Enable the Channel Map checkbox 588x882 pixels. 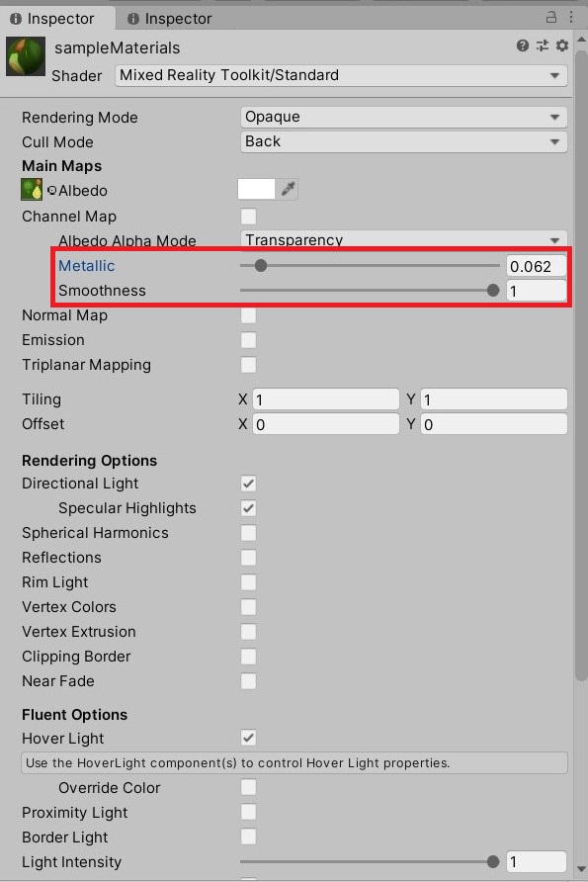coord(248,216)
